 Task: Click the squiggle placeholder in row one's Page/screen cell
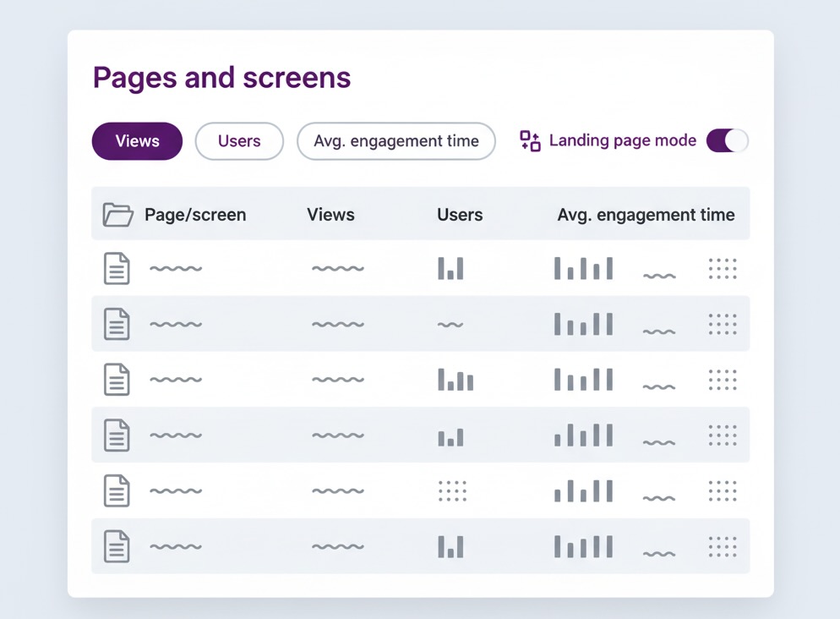coord(175,268)
